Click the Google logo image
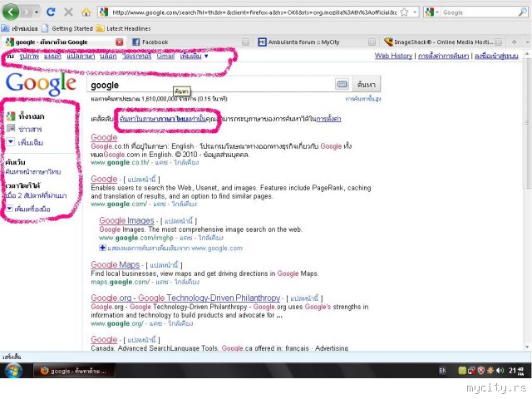This screenshot has height=399, width=532. point(41,83)
